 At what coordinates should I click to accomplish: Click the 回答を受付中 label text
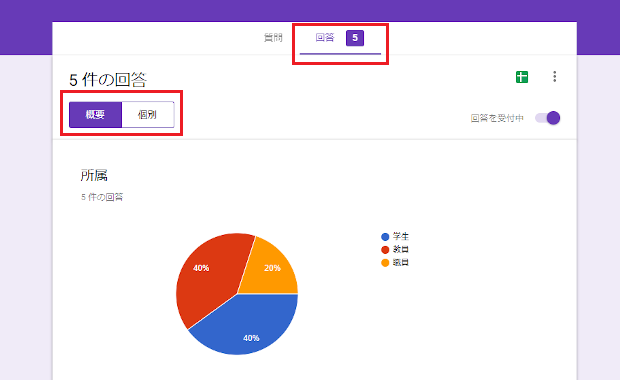pos(497,118)
